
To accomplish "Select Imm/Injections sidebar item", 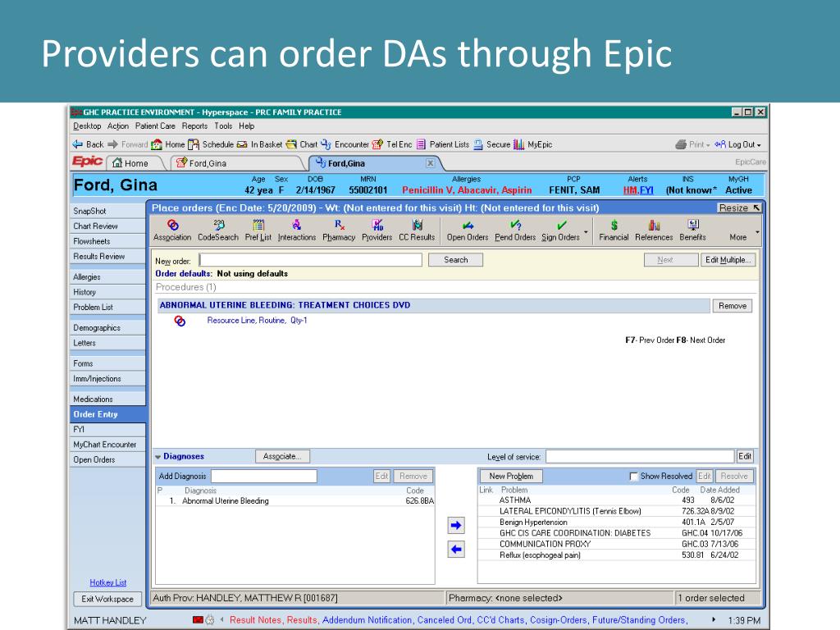I will click(107, 379).
